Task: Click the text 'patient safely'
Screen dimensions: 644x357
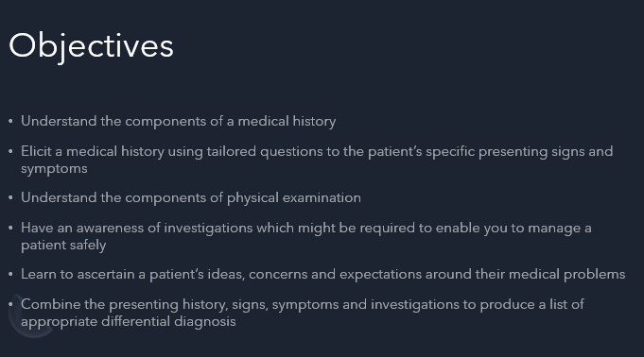Action: coord(63,245)
